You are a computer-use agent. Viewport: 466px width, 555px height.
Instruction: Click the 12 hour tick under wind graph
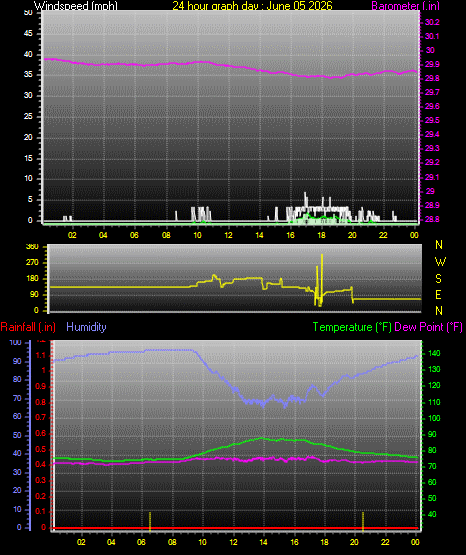click(x=229, y=235)
